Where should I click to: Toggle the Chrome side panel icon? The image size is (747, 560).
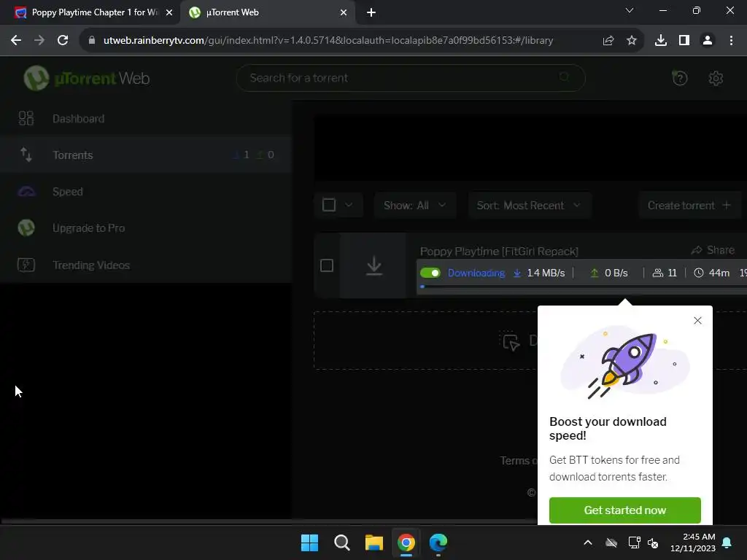click(684, 41)
